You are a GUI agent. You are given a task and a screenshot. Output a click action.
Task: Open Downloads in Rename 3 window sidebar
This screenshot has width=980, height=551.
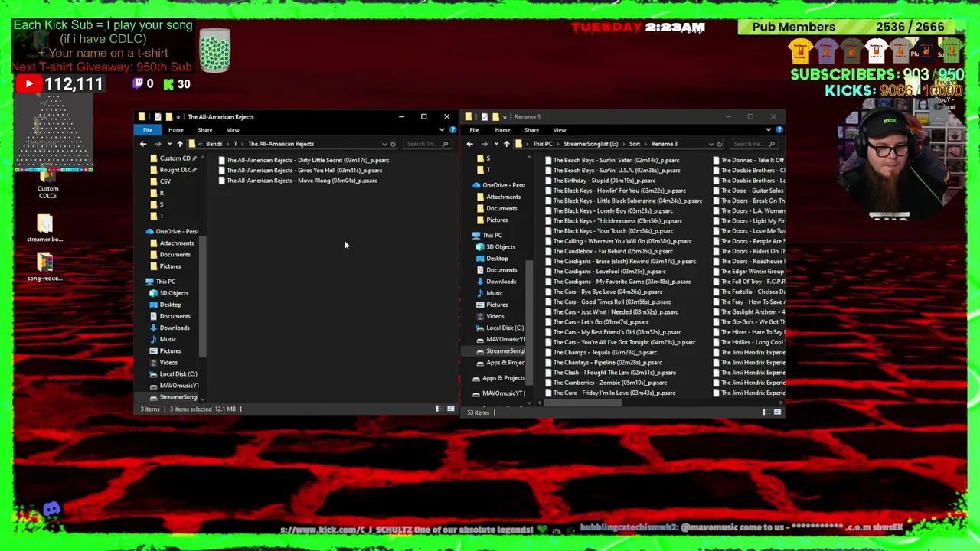tap(501, 282)
